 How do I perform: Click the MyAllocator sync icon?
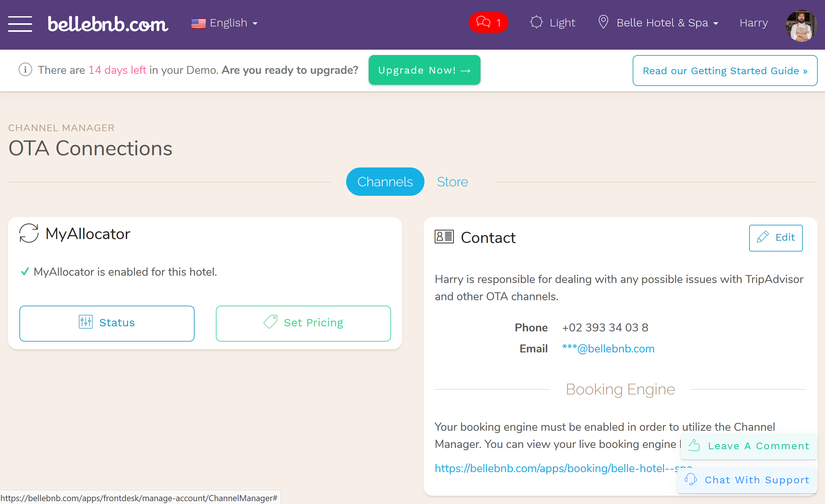pyautogui.click(x=29, y=234)
